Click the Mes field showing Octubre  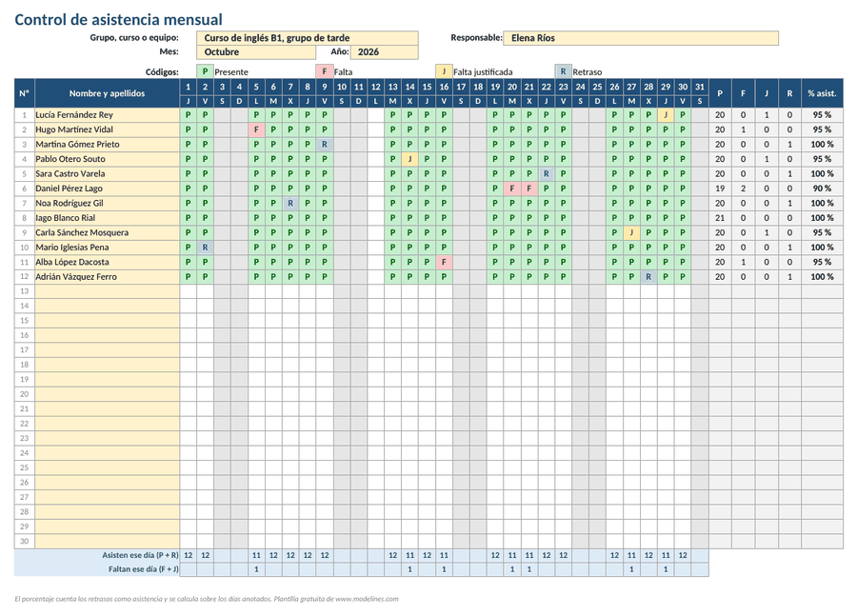click(x=256, y=52)
